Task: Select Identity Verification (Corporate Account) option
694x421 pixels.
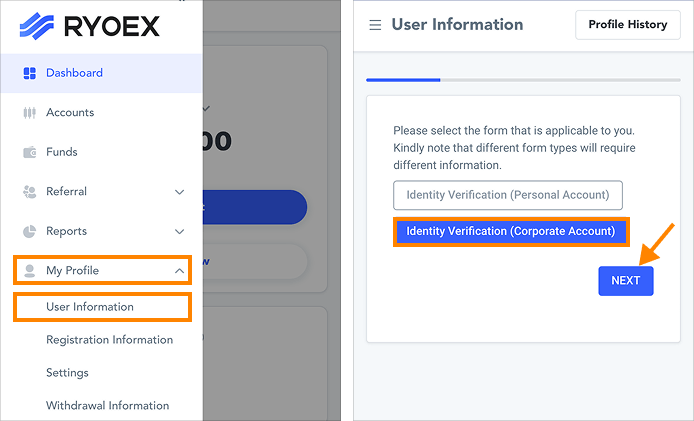Action: click(511, 231)
